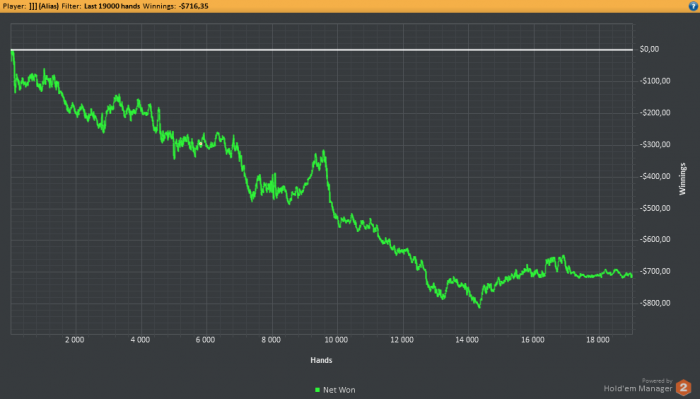The image size is (700, 399).
Task: Click the 8 000 hands axis label
Action: [x=271, y=340]
